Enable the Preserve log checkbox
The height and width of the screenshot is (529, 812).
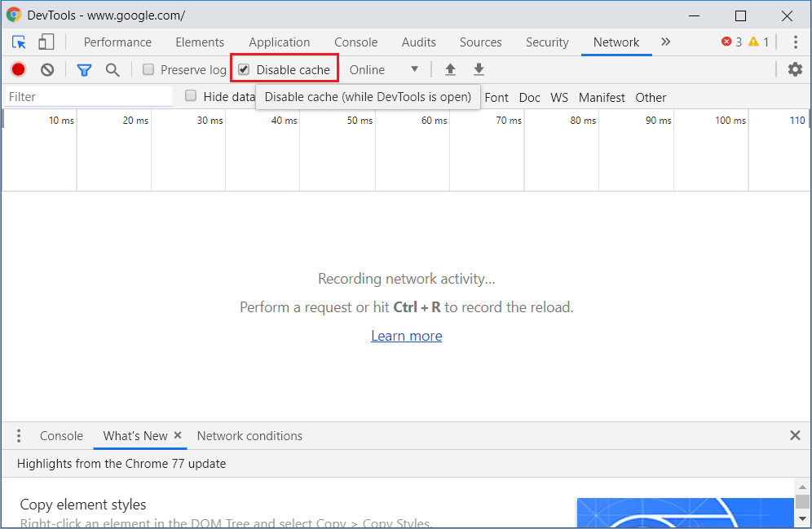[148, 69]
